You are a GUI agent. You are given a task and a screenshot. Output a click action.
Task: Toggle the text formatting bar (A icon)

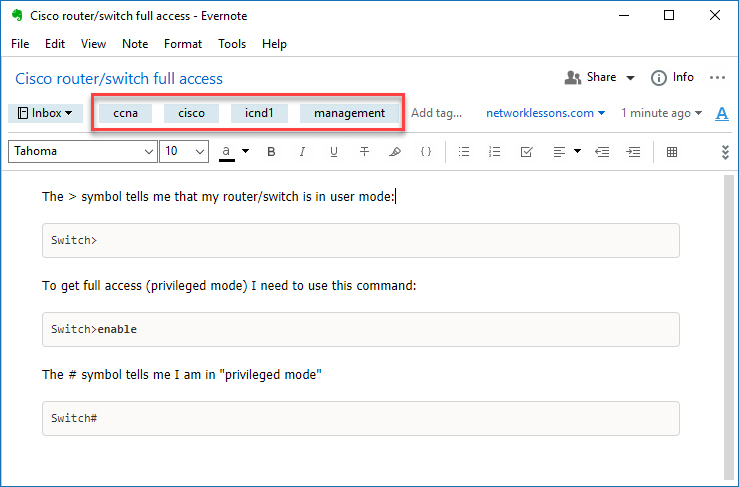pyautogui.click(x=722, y=114)
